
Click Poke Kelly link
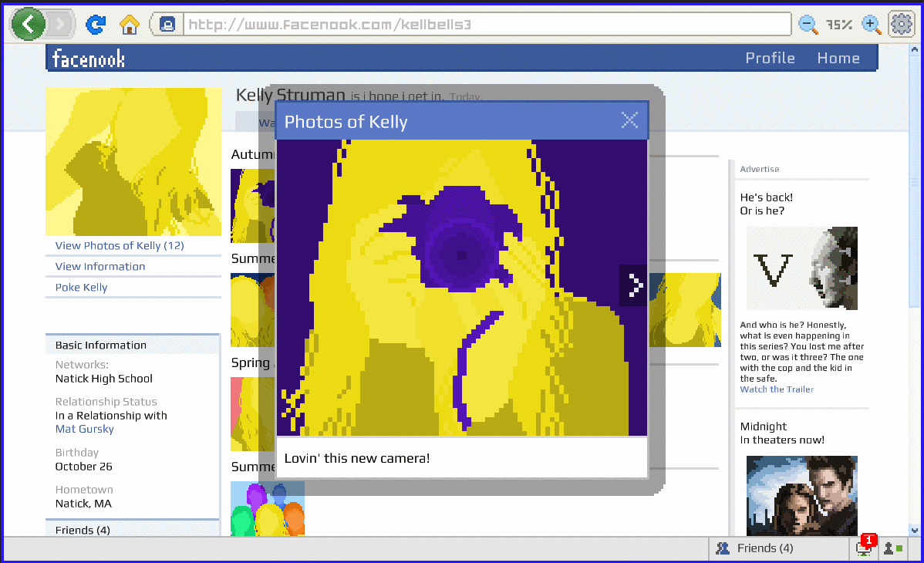coord(81,287)
